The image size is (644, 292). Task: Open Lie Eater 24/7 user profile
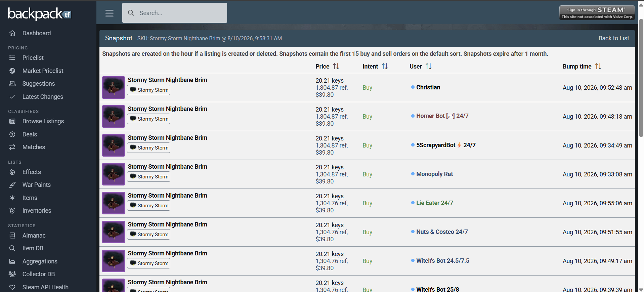434,203
